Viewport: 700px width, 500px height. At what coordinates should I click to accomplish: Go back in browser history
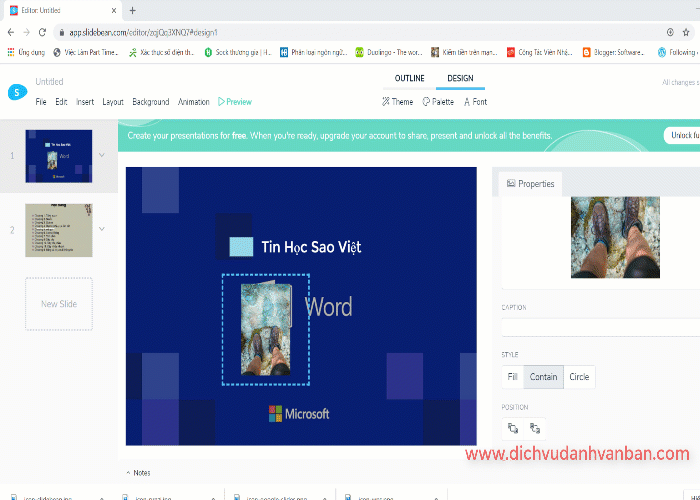point(11,32)
